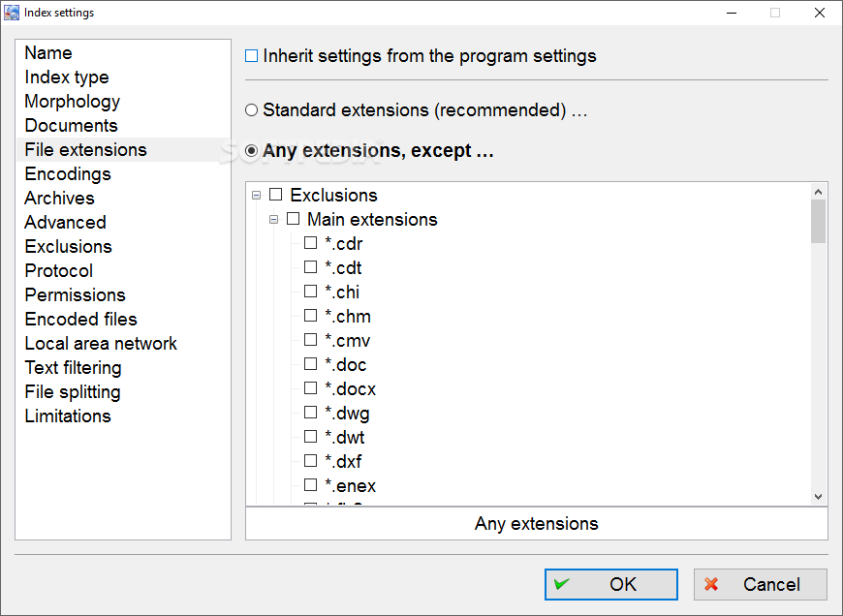Image resolution: width=843 pixels, height=616 pixels.
Task: Select the Main extensions tree label
Action: [372, 219]
